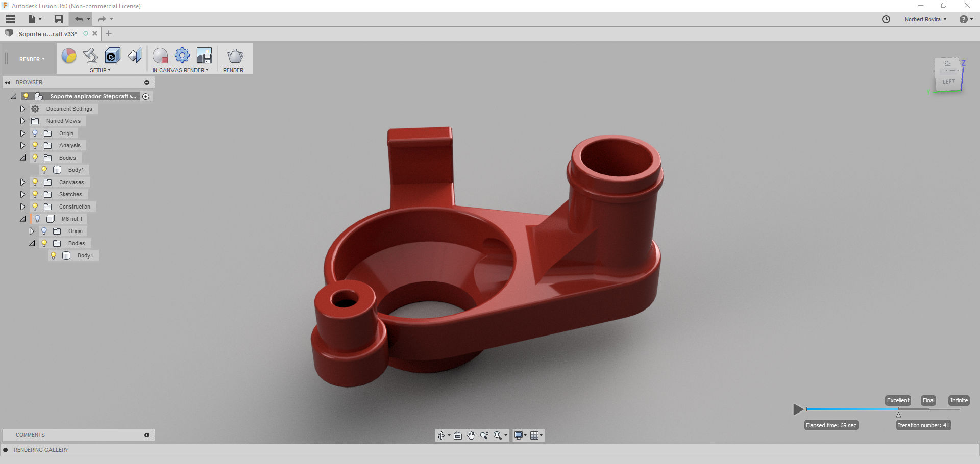Select the Decal tool icon

112,56
